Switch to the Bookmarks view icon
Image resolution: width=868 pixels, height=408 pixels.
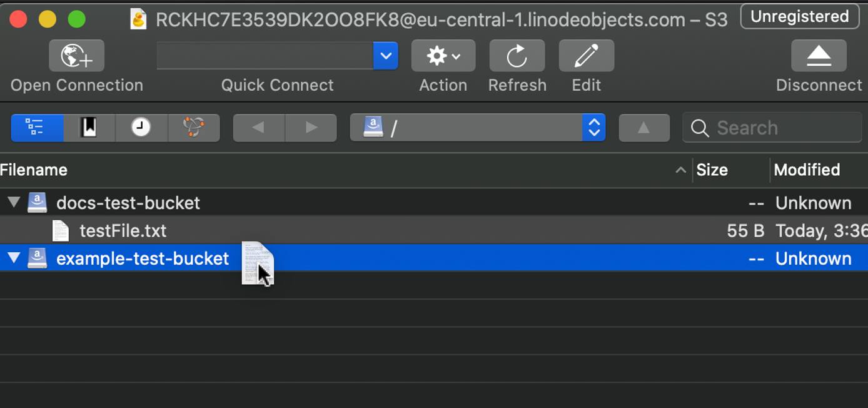click(89, 127)
